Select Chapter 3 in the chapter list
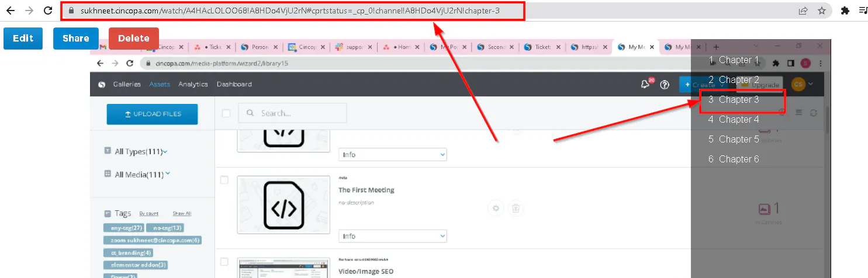The image size is (868, 278). (734, 99)
